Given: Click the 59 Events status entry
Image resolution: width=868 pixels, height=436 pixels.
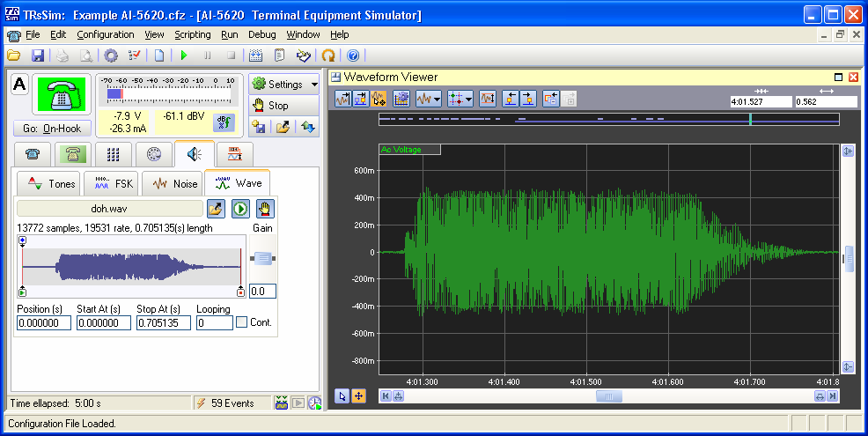Looking at the screenshot, I should (x=232, y=403).
